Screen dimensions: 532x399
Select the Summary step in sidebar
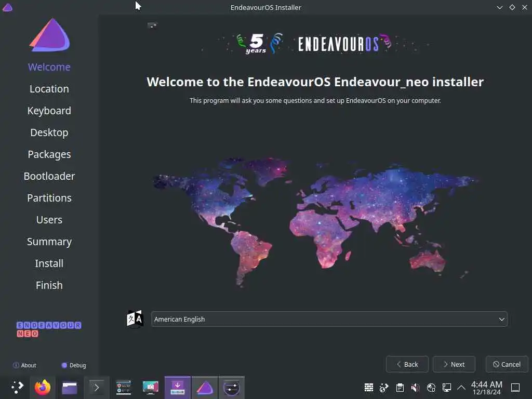tap(49, 242)
